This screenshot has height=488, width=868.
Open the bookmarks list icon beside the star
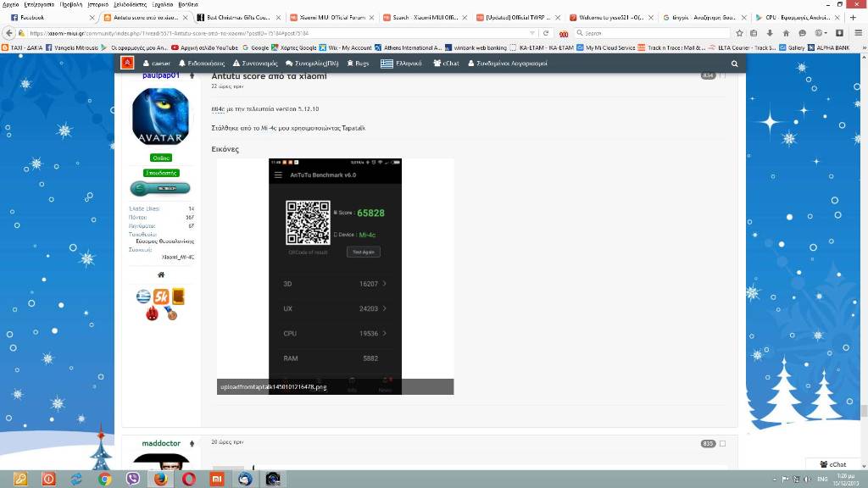tap(754, 33)
